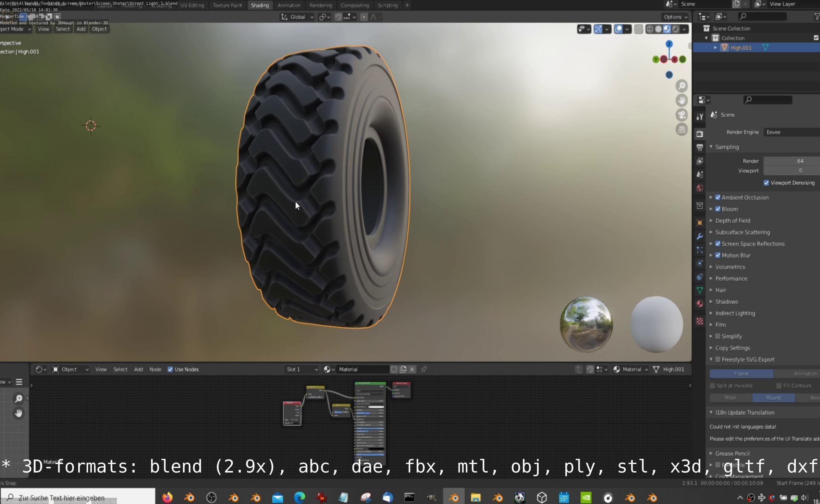820x504 pixels.
Task: Click Frame button in SVG Export
Action: tap(741, 374)
